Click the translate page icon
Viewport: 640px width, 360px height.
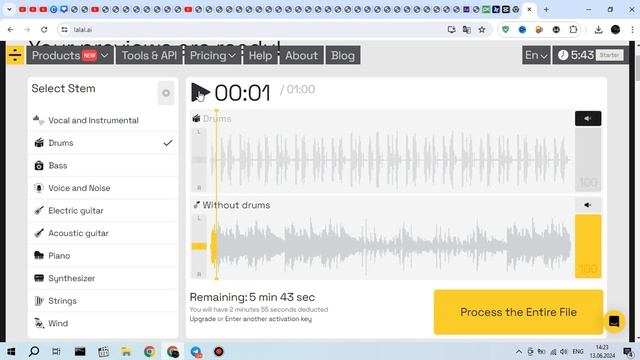pos(467,29)
